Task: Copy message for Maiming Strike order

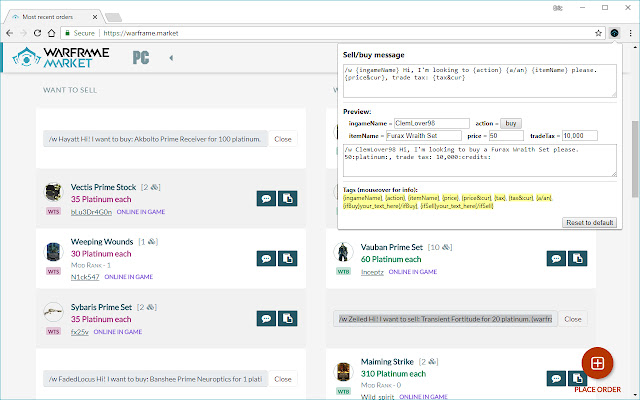Action: click(x=577, y=378)
